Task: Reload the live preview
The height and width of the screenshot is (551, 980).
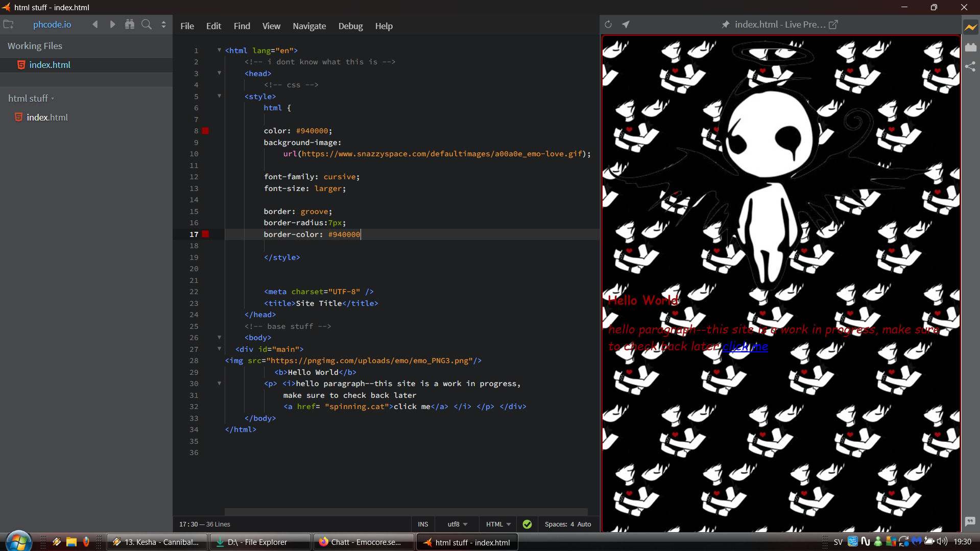Action: [x=608, y=25]
